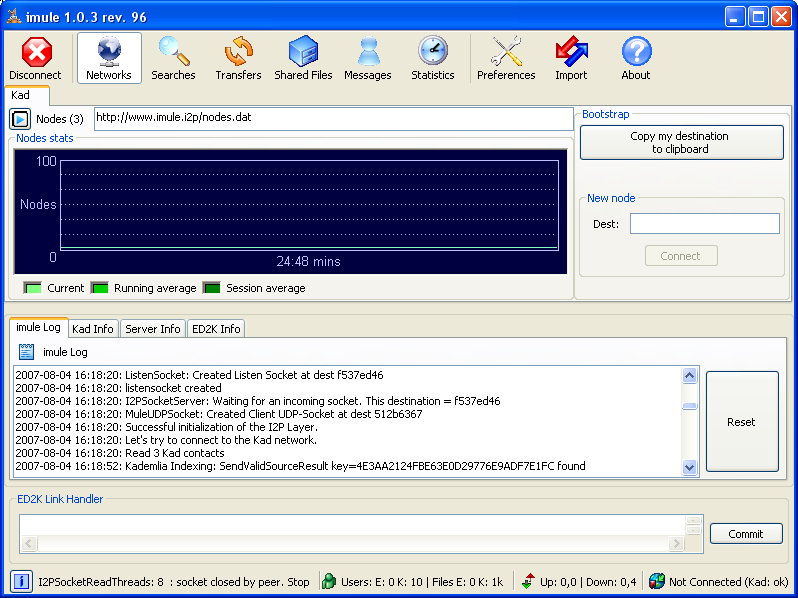Switch to the imule Log tab

pyautogui.click(x=39, y=327)
